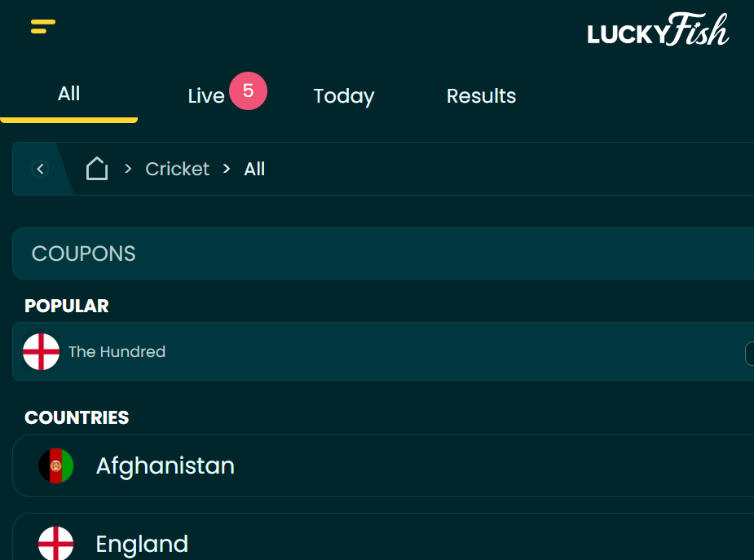The image size is (754, 560).
Task: Toggle the control beside The Hundred
Action: pos(749,354)
